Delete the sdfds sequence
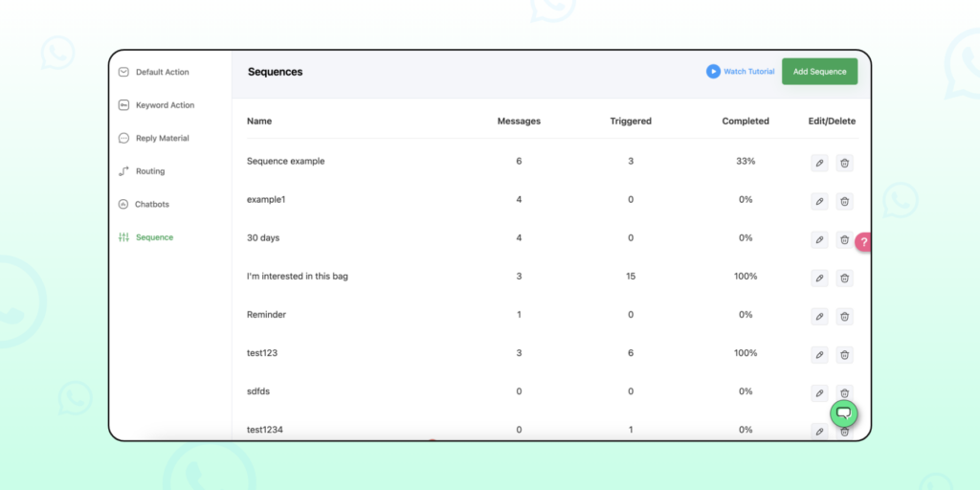The height and width of the screenshot is (490, 980). tap(844, 391)
